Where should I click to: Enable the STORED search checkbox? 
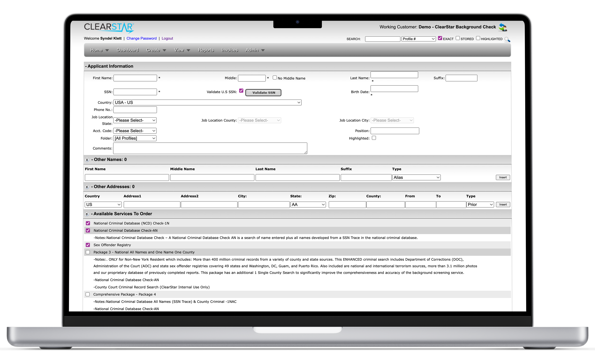pyautogui.click(x=458, y=38)
